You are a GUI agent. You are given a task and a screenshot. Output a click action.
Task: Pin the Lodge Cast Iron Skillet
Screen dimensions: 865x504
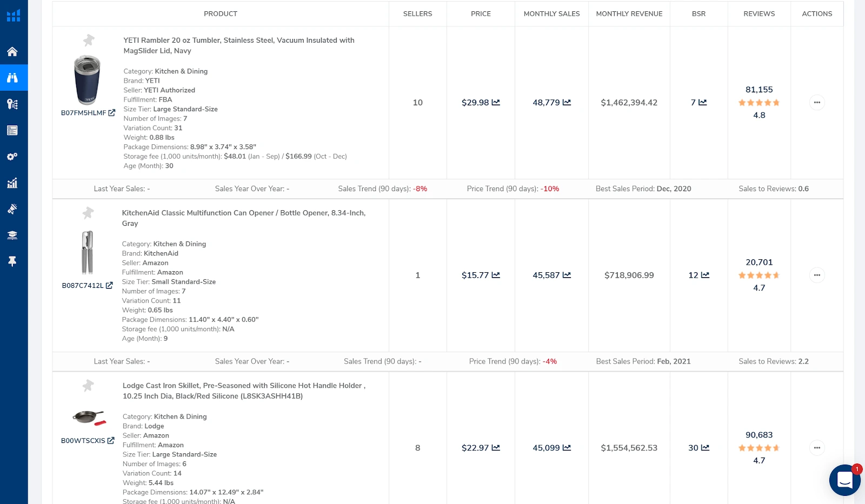point(88,386)
